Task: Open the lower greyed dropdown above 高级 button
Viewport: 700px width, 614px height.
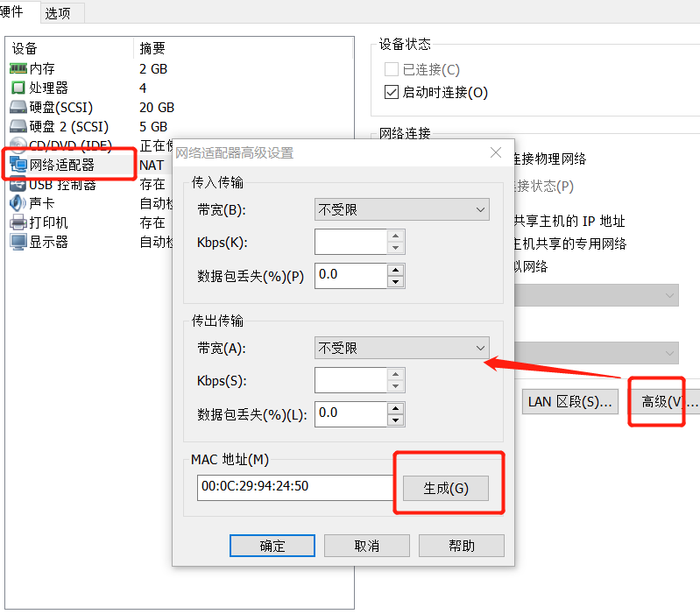Action: click(597, 353)
